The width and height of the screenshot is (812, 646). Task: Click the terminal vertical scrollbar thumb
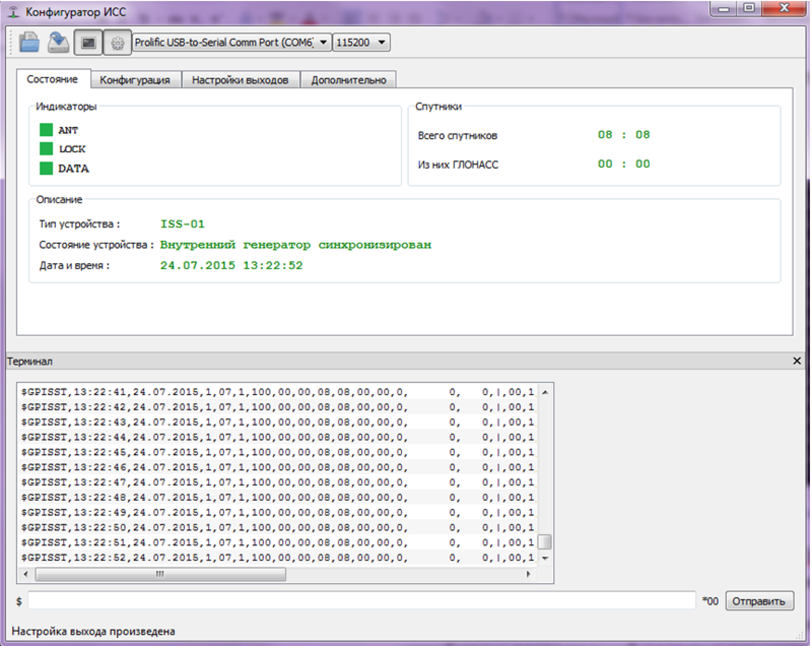(545, 542)
